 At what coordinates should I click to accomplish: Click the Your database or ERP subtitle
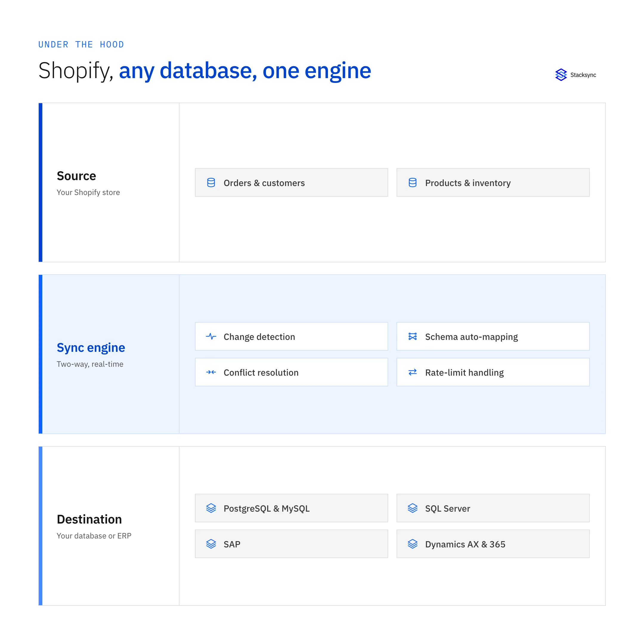coord(94,536)
